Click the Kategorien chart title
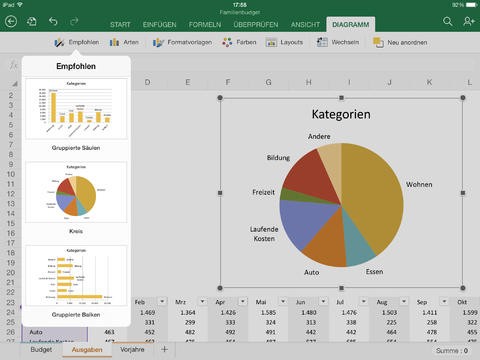Screen dimensions: 480x360 pyautogui.click(x=341, y=114)
